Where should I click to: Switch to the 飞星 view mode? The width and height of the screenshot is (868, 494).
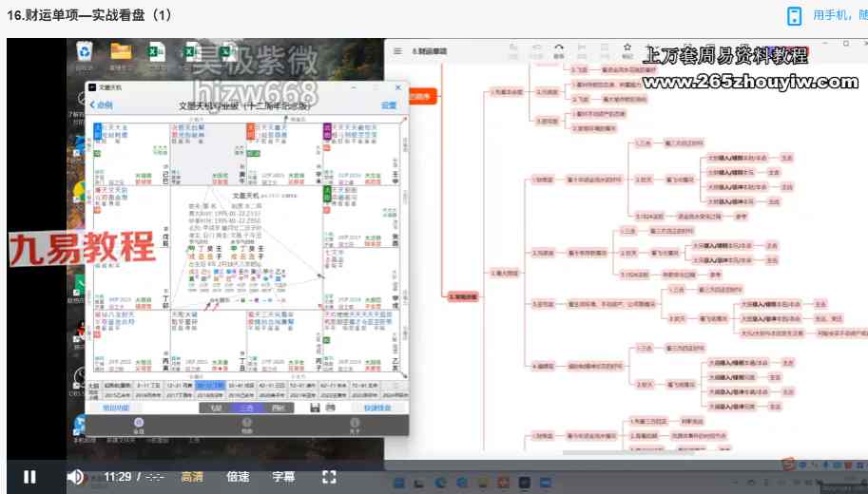(214, 408)
